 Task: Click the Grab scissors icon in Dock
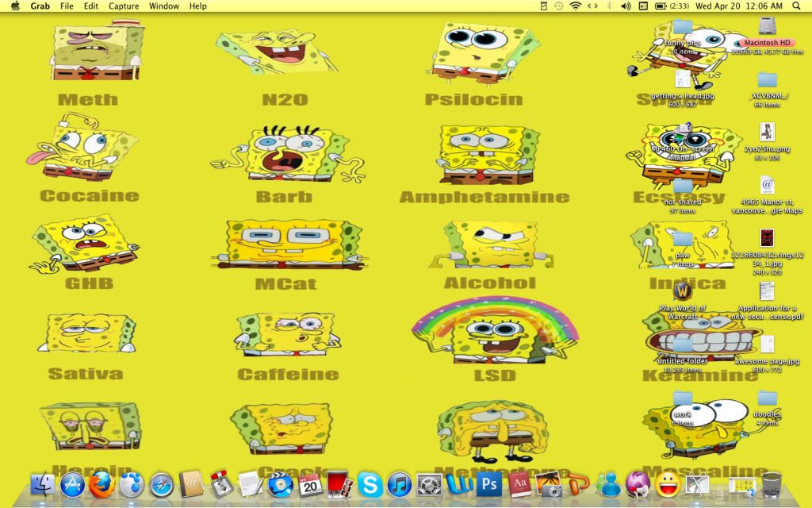tap(697, 485)
